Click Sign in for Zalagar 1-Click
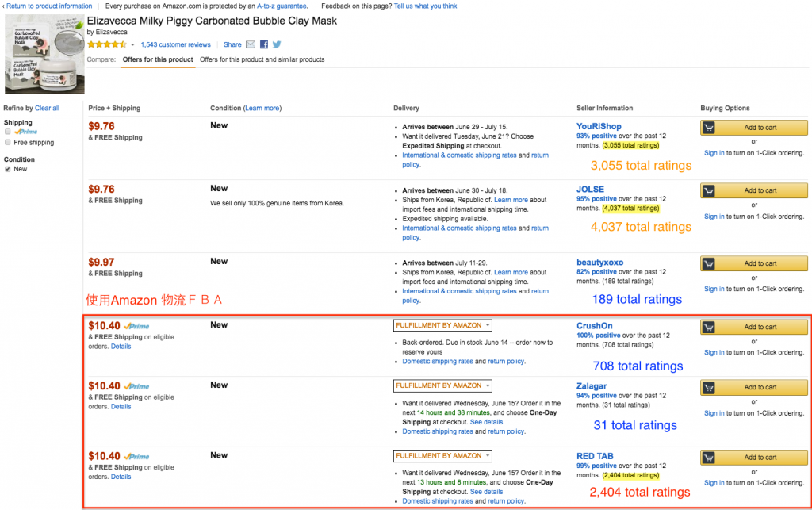 (x=714, y=413)
